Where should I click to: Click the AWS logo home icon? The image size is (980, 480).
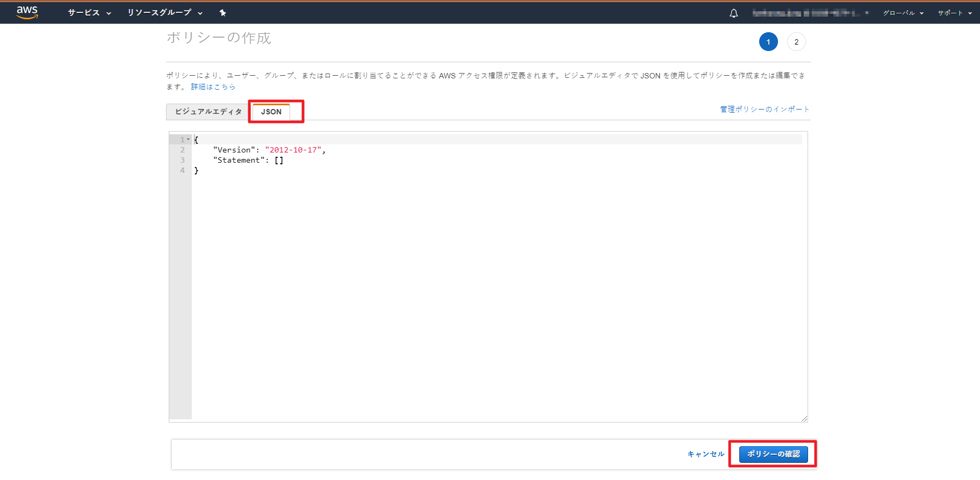(x=27, y=12)
